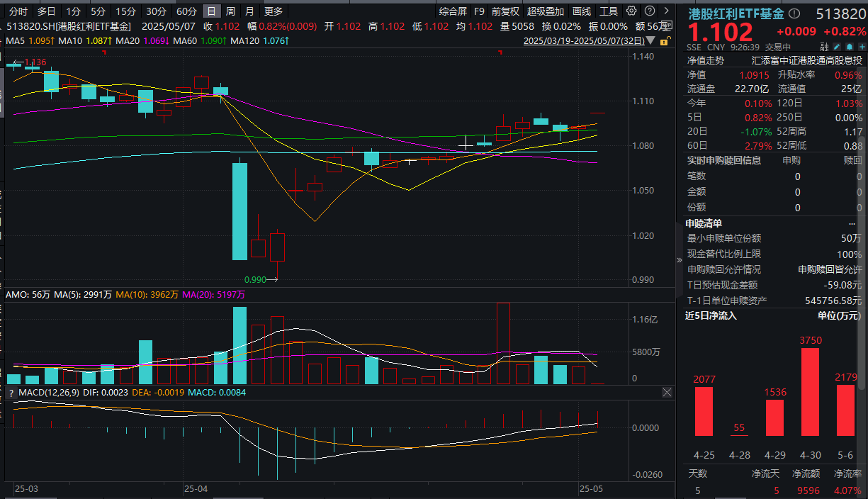Image resolution: width=868 pixels, height=499 pixels.
Task: Click the info icon beside 港股红利ETF基金 title
Action: point(794,13)
